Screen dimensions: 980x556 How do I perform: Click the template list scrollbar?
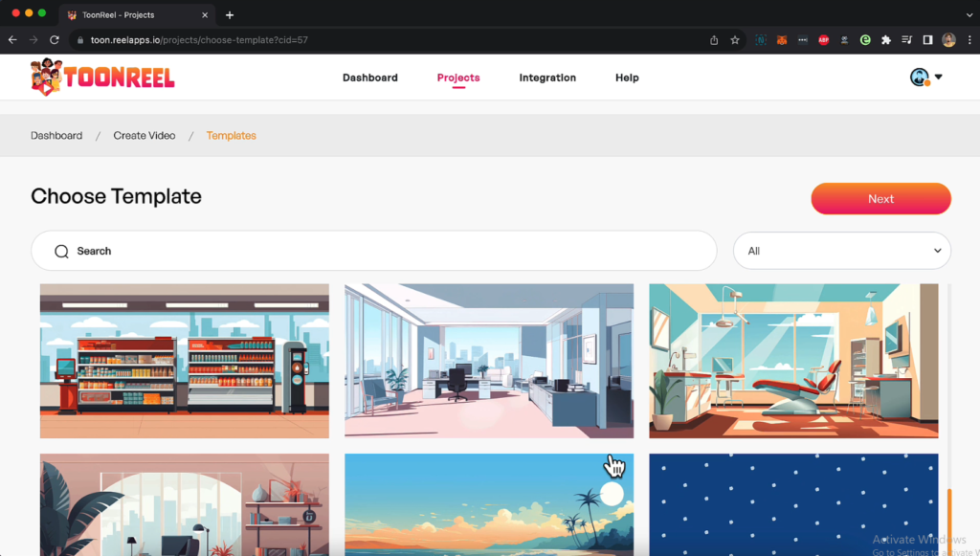click(x=949, y=522)
